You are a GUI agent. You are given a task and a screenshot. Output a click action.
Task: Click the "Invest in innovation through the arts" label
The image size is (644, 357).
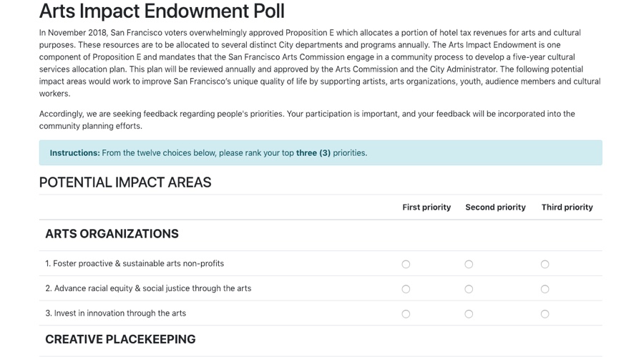(115, 313)
